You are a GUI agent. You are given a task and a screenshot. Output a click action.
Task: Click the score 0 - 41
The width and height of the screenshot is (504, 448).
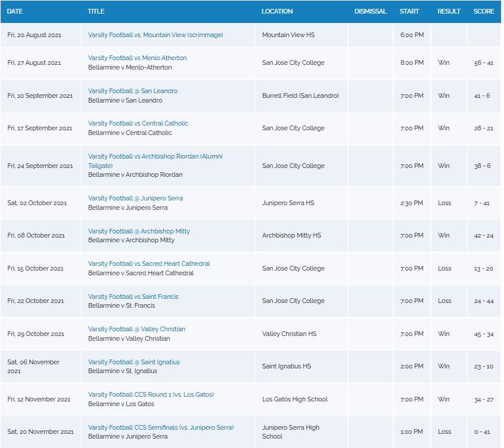click(482, 432)
